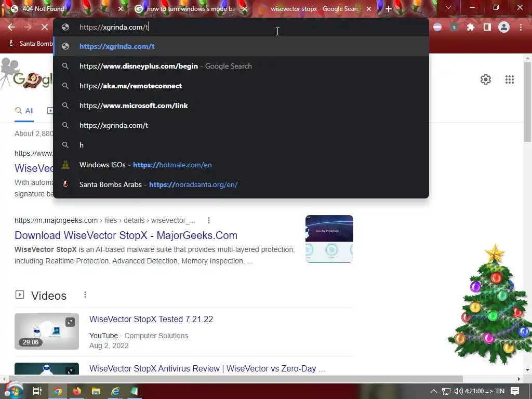Open the Extensions puzzle icon
The image size is (532, 399).
point(471,27)
